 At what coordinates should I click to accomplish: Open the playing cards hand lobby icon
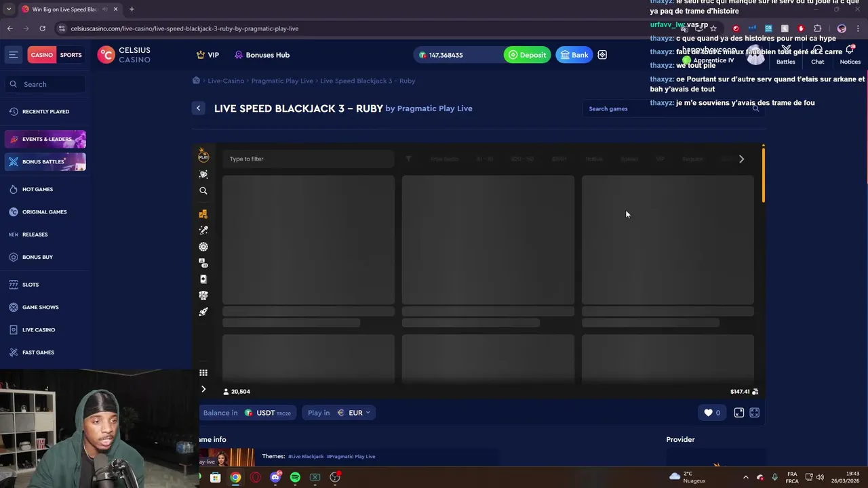tap(203, 296)
